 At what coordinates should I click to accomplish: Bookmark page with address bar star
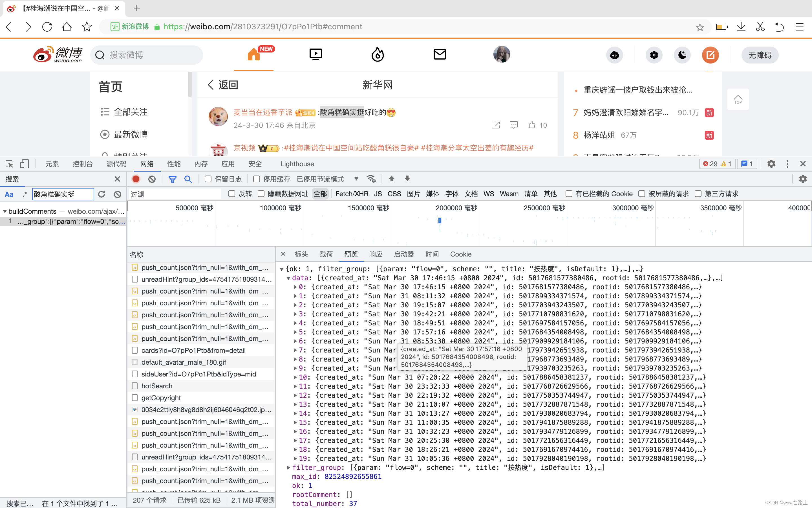point(700,27)
